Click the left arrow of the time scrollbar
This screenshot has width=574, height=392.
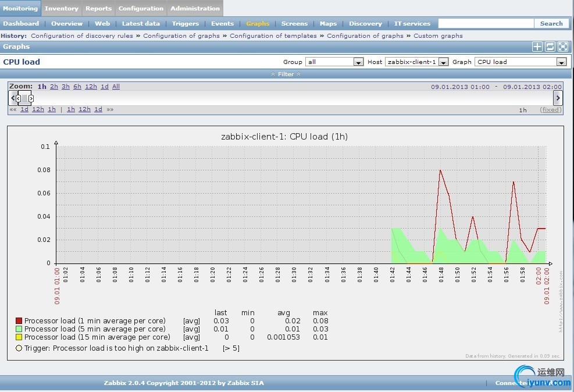[x=12, y=98]
